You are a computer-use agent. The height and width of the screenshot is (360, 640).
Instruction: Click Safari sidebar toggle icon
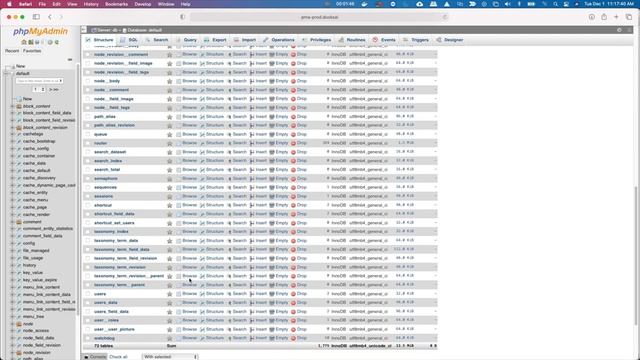(36, 17)
